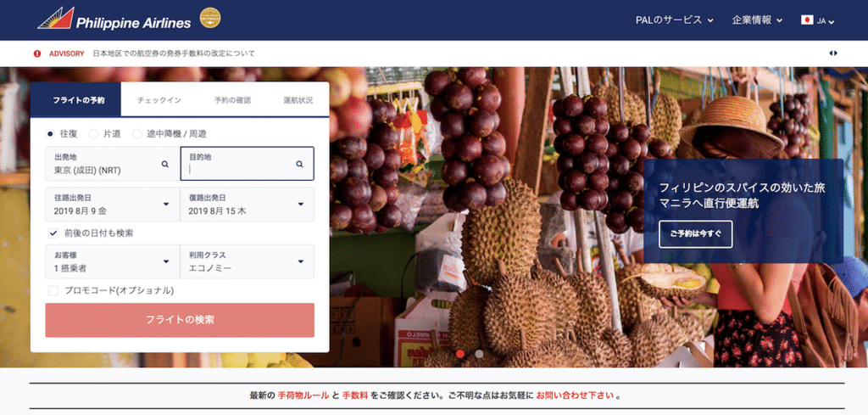Select the 往復 round-trip radio button
The image size is (868, 415).
click(51, 134)
